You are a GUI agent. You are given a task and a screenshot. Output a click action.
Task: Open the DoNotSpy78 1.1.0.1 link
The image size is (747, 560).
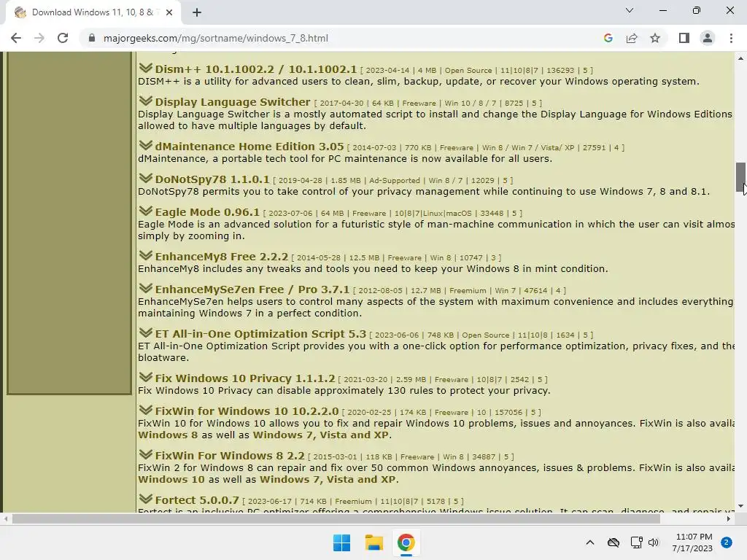[x=212, y=179]
